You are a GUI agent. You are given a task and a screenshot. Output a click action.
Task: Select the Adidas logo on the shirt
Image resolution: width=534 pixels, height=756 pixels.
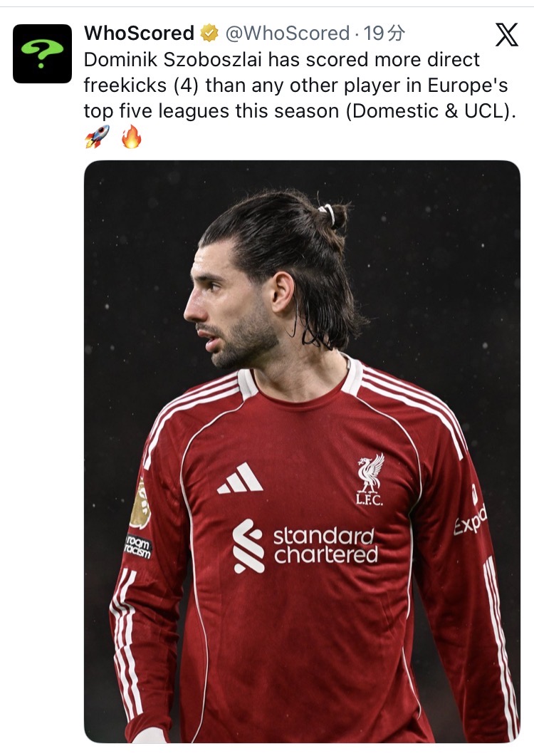click(x=240, y=478)
